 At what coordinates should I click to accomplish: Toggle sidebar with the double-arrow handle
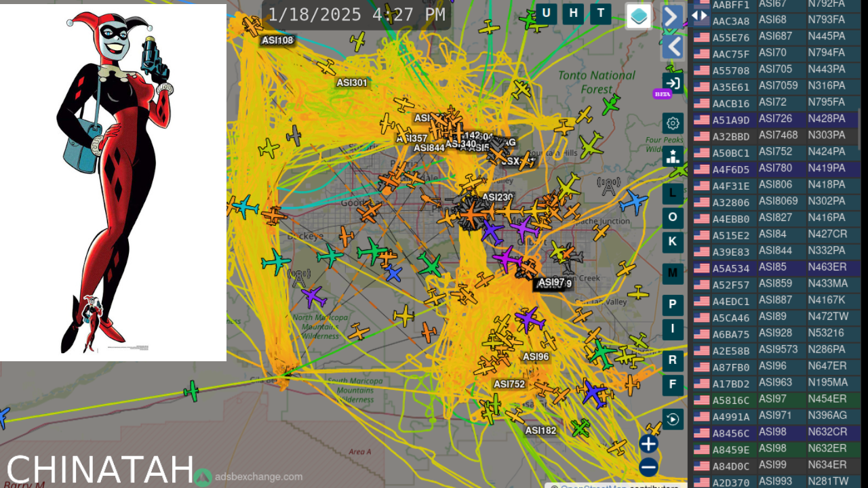699,16
